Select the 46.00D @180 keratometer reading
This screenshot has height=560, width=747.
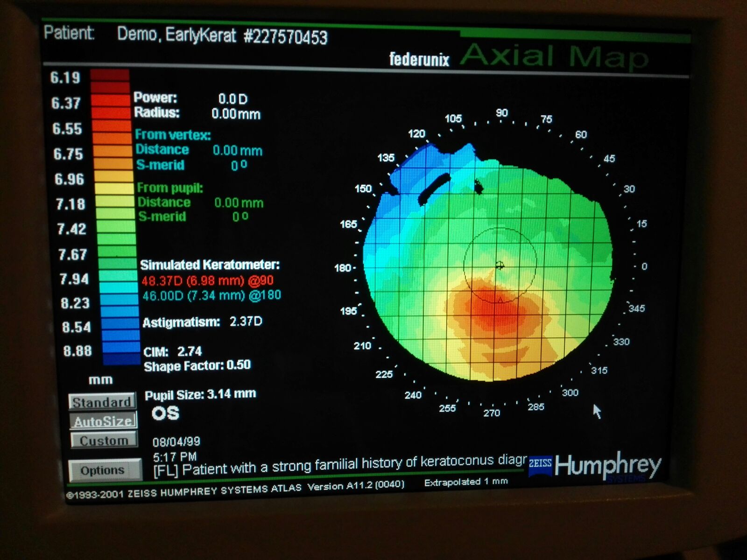(211, 296)
